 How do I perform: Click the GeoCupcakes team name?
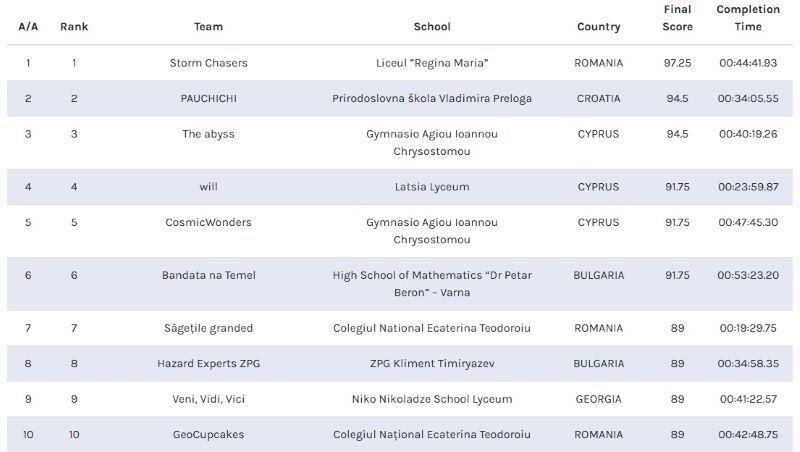(208, 435)
